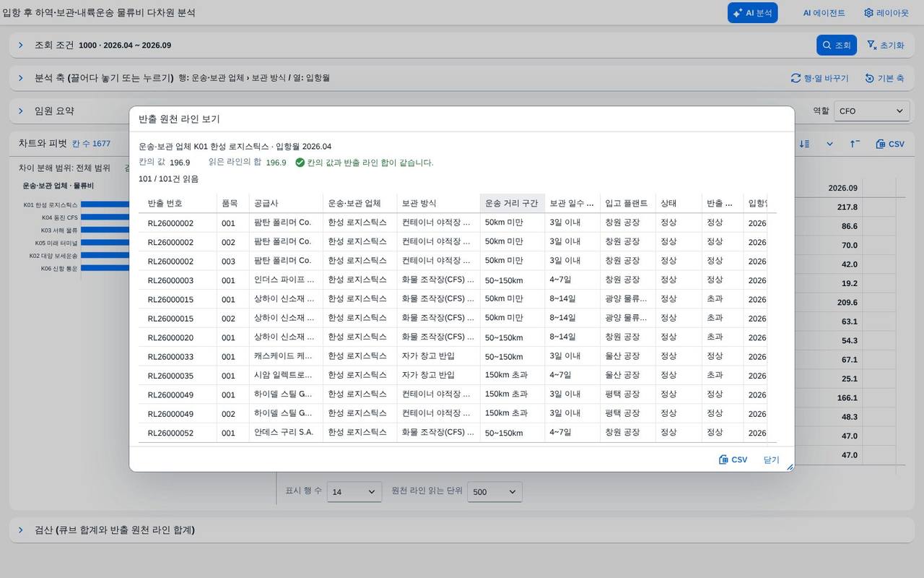The height and width of the screenshot is (578, 924).
Task: Export pivot via background CSV button
Action: pyautogui.click(x=890, y=144)
